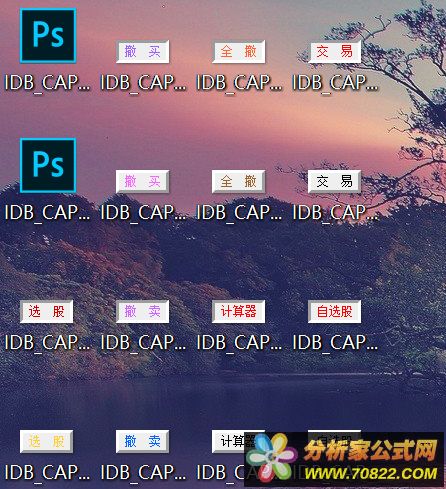Click IDB_CAP... label under red-text 交易 thumbnail
This screenshot has height=489, width=446.
[335, 83]
